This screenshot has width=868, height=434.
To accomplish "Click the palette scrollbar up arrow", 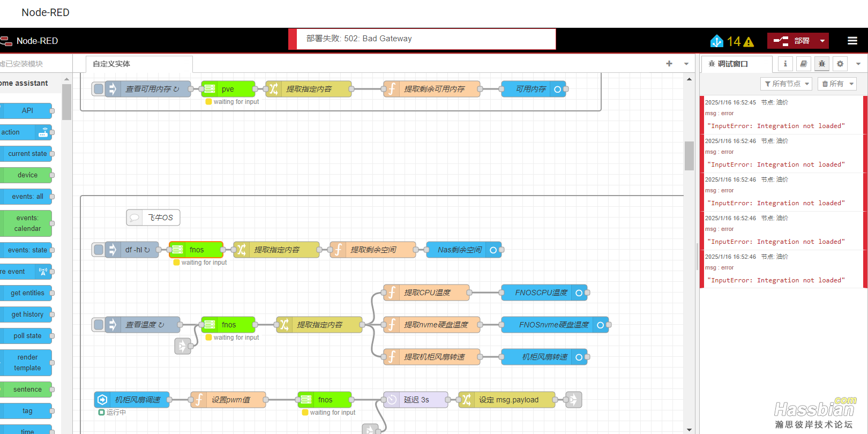I will [66, 79].
